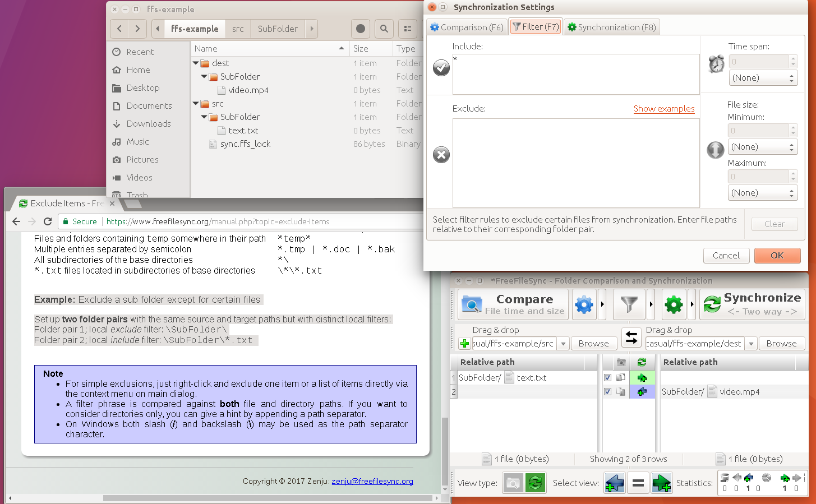816x504 pixels.
Task: Browse for left src folder
Action: coord(593,343)
